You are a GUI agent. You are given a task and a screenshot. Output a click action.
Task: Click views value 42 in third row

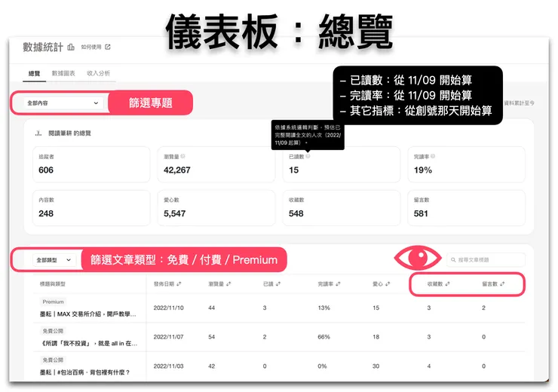[211, 366]
